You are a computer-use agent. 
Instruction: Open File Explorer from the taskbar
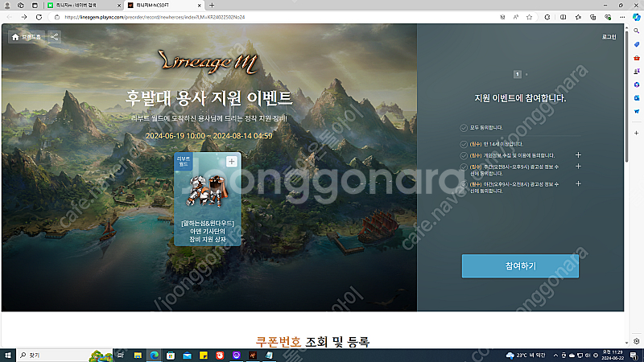[x=138, y=356]
